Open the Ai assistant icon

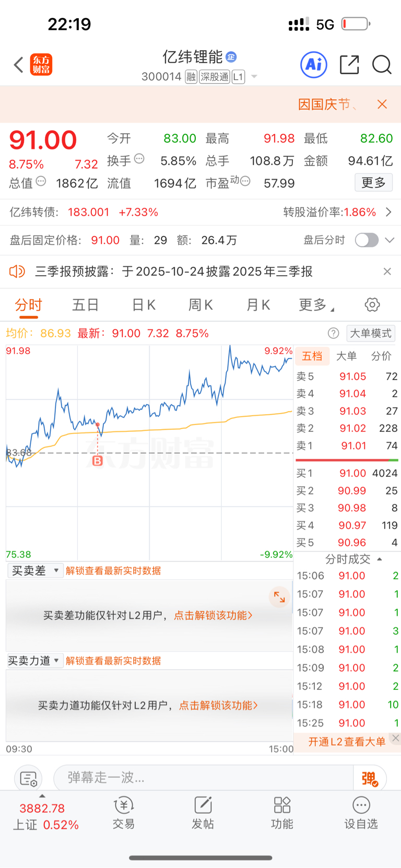314,65
